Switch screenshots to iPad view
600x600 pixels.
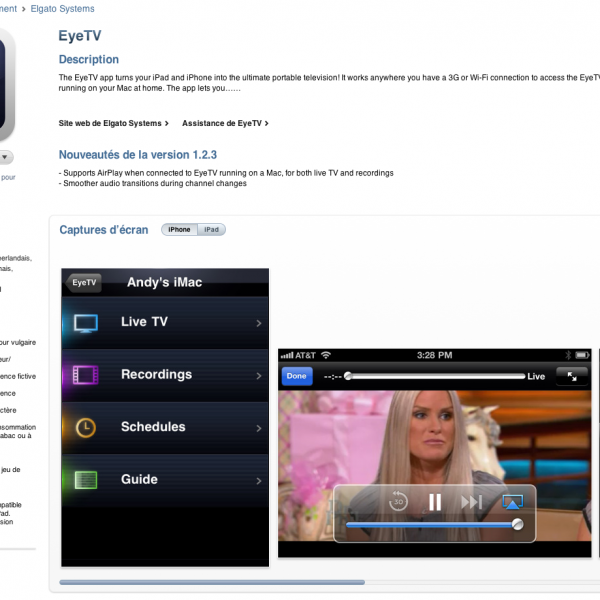pyautogui.click(x=211, y=230)
